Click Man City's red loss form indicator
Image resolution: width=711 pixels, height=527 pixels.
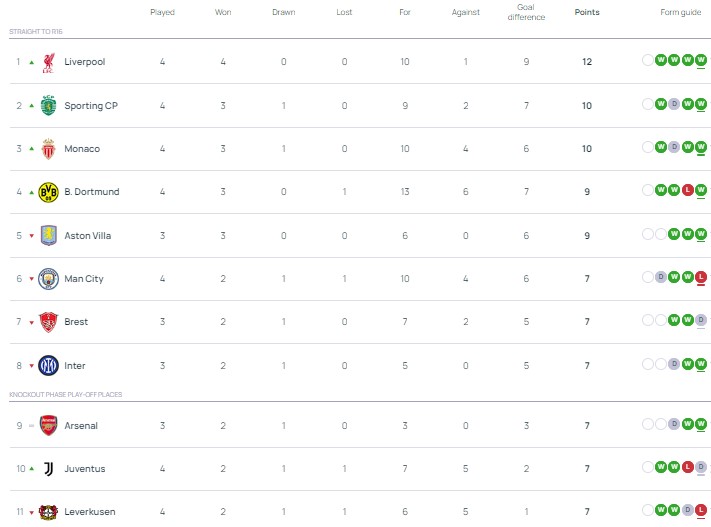[701, 277]
